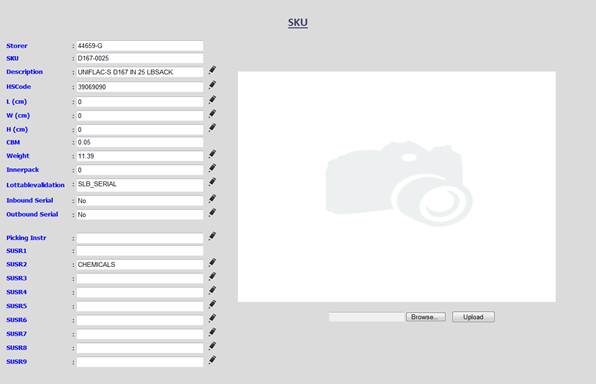Click the edit pencil for L (cm)
This screenshot has height=384, width=596.
pyautogui.click(x=212, y=100)
